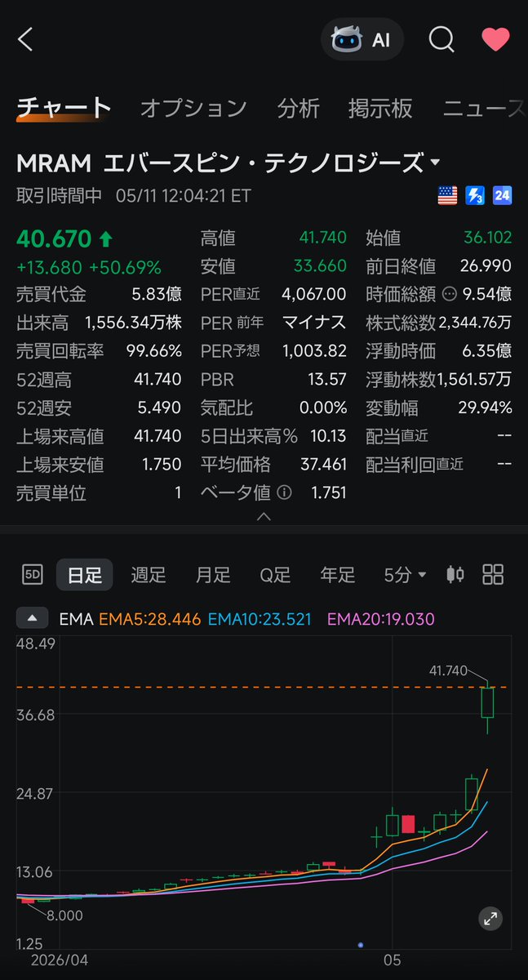Screen dimensions: 528x980
Task: Expand the stock name dropdown triangle
Action: click(x=434, y=163)
